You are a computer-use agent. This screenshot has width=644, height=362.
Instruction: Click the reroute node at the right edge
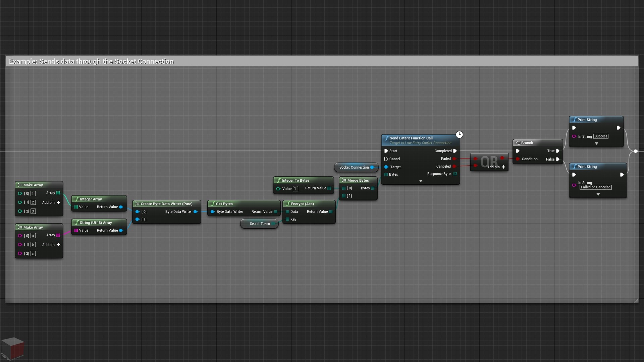pyautogui.click(x=635, y=151)
